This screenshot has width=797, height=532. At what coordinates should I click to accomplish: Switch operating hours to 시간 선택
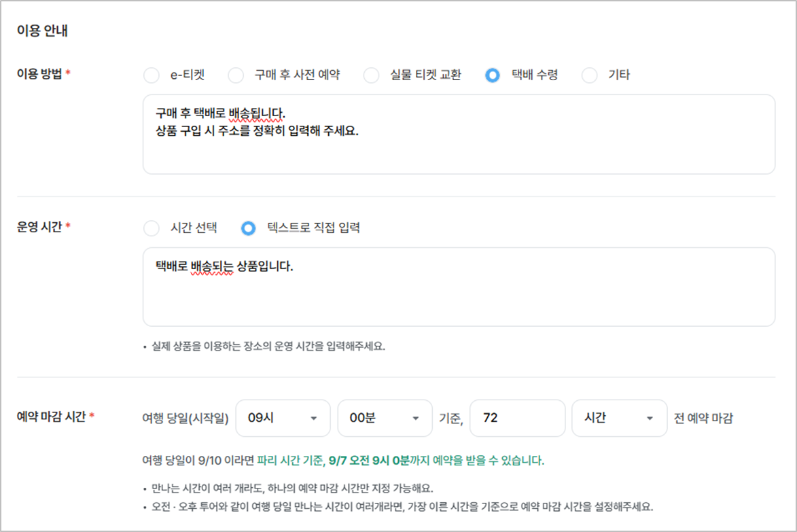point(152,228)
